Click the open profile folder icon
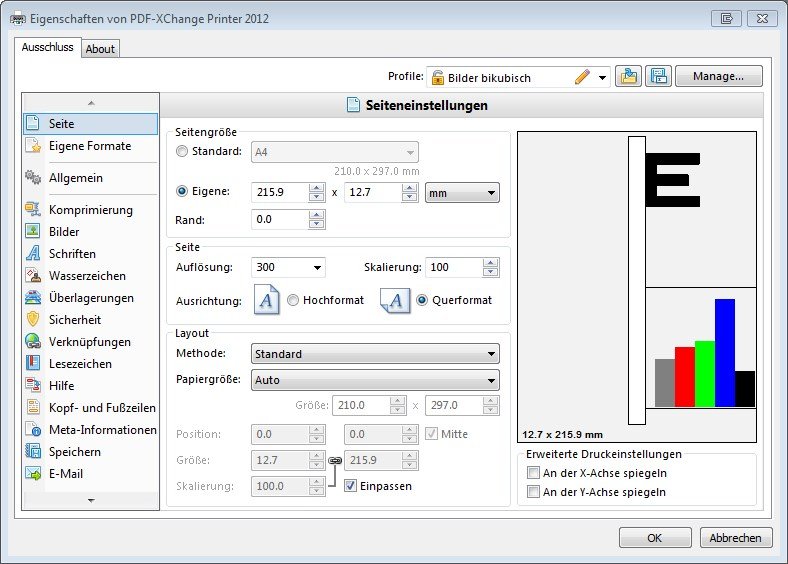 click(628, 77)
